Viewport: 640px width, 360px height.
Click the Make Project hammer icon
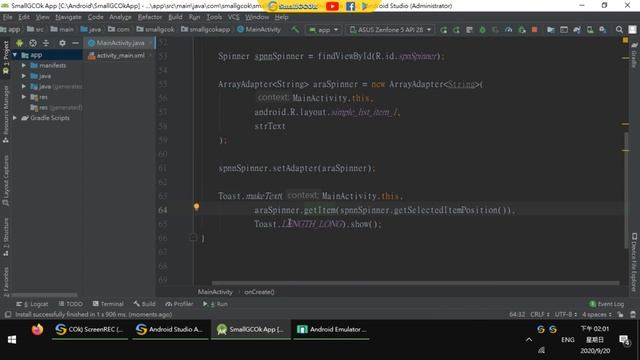click(x=295, y=29)
